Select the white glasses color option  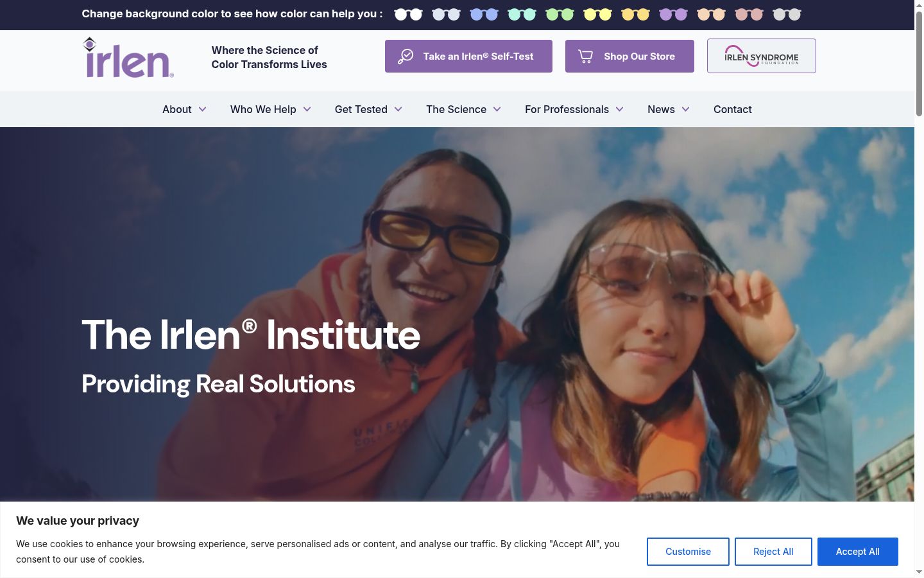coord(408,14)
